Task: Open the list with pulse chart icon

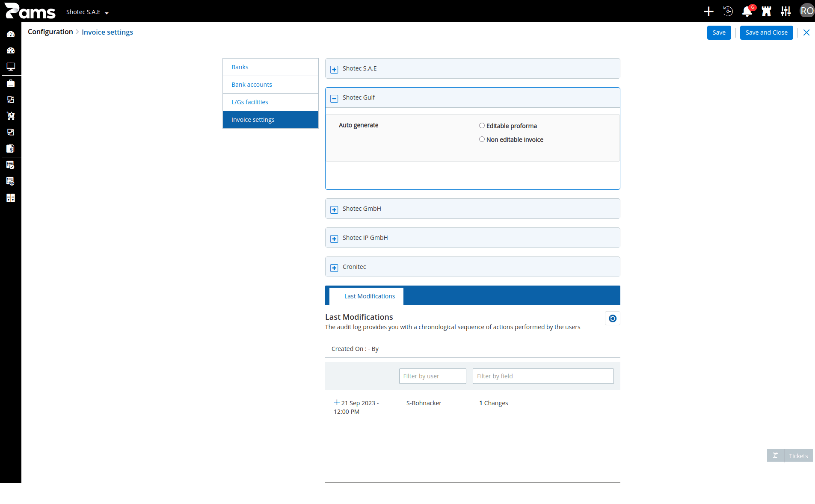Action: pyautogui.click(x=11, y=181)
